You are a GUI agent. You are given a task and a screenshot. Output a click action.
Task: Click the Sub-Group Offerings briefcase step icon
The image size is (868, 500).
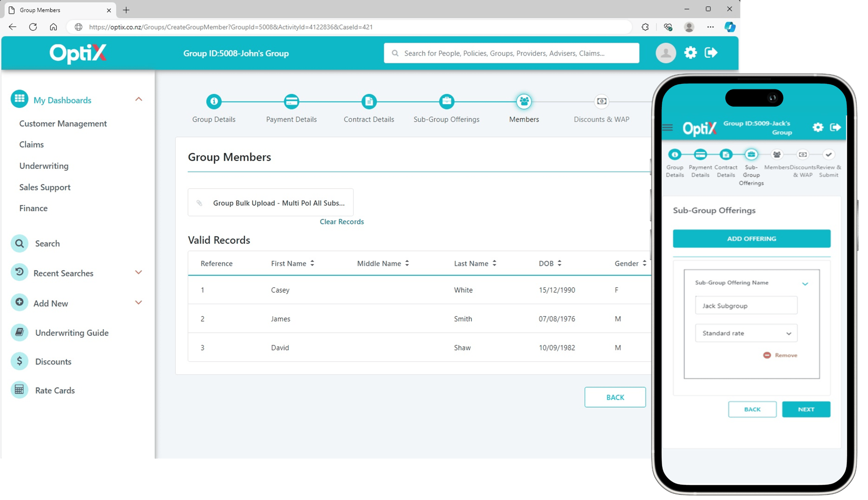(x=446, y=101)
